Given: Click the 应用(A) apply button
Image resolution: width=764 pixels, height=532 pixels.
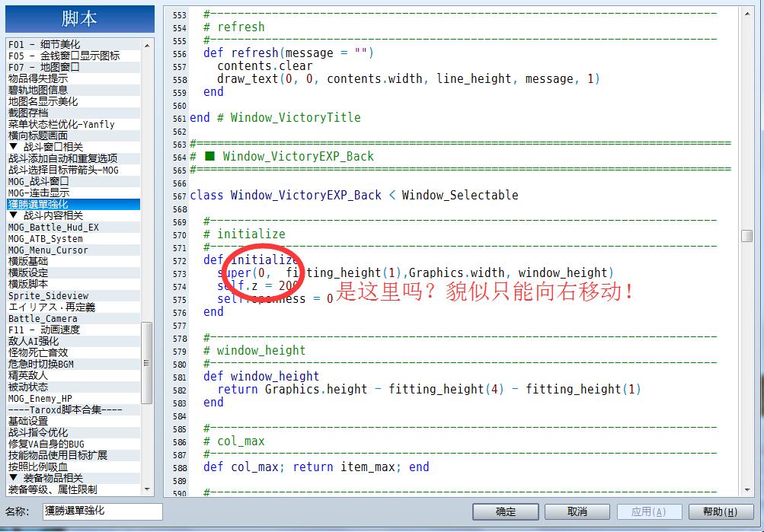Looking at the screenshot, I should (648, 511).
